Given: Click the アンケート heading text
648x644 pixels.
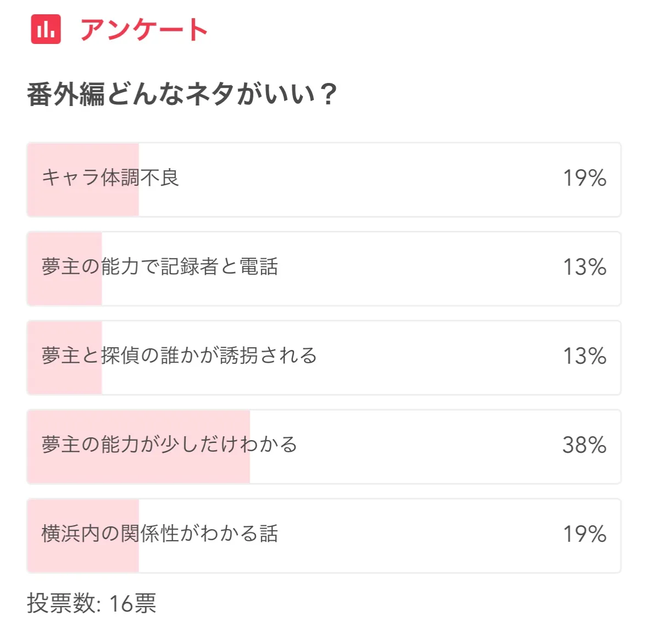Looking at the screenshot, I should click(x=144, y=30).
